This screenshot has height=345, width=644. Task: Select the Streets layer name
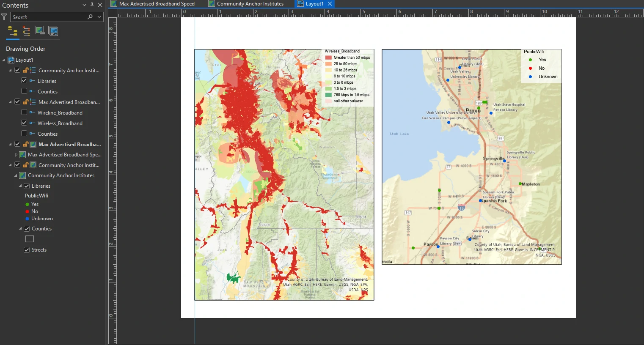coord(39,250)
